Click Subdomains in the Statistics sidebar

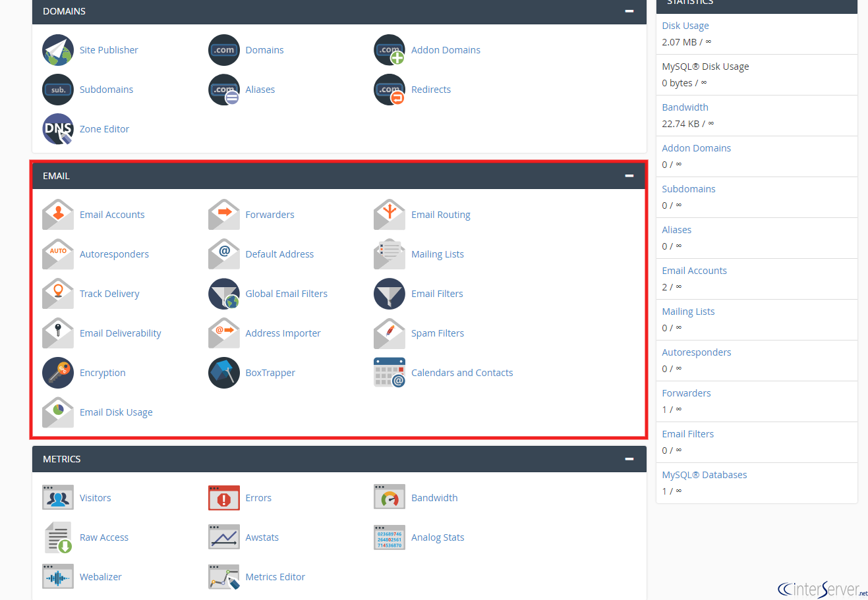pyautogui.click(x=689, y=189)
